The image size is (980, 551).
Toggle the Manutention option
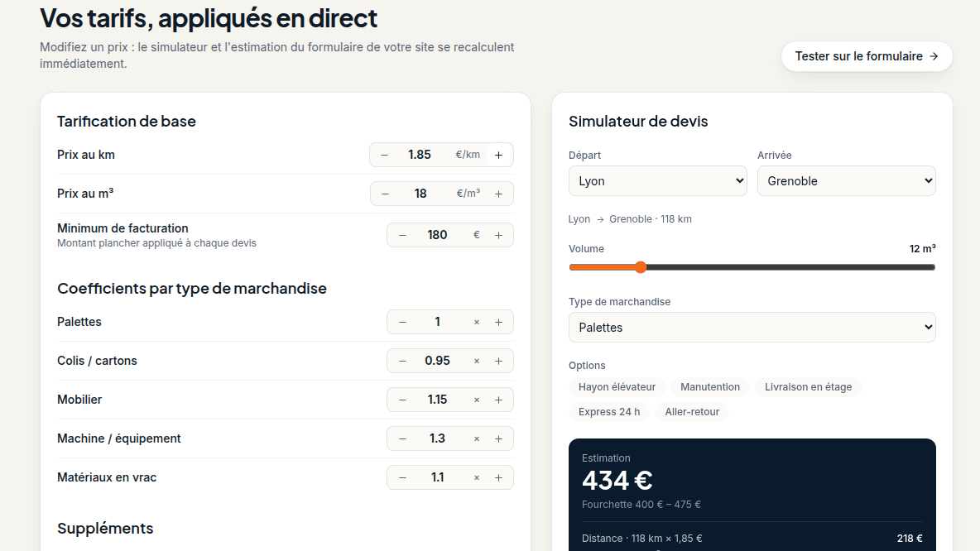tap(710, 387)
